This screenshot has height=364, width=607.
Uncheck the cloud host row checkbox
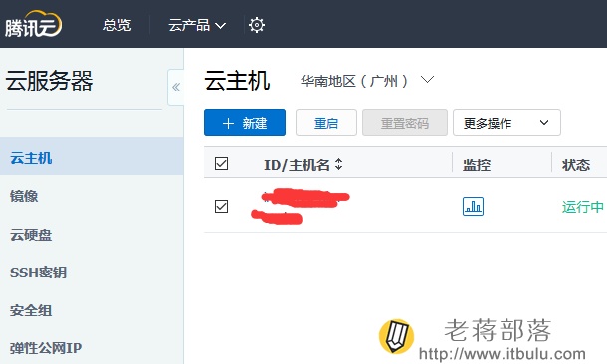222,206
